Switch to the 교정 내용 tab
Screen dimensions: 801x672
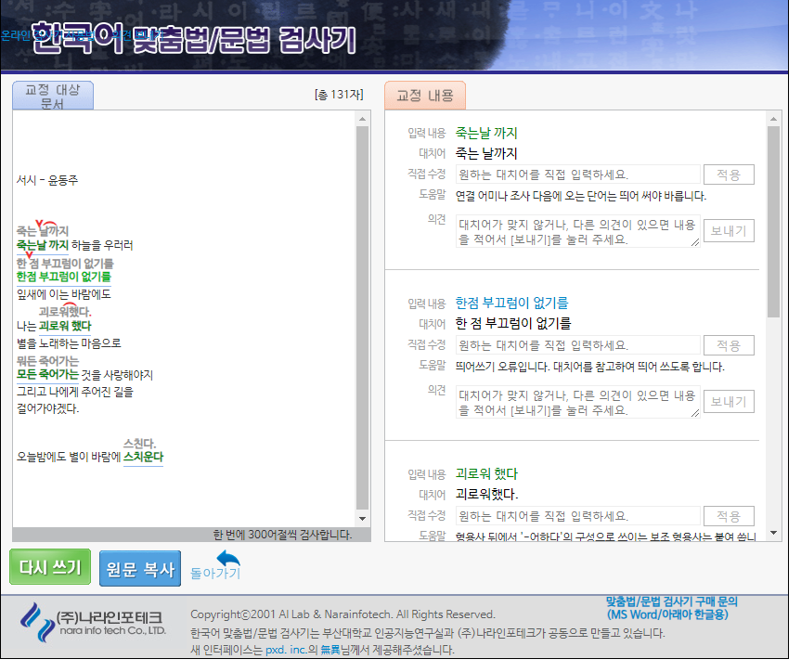tap(425, 95)
